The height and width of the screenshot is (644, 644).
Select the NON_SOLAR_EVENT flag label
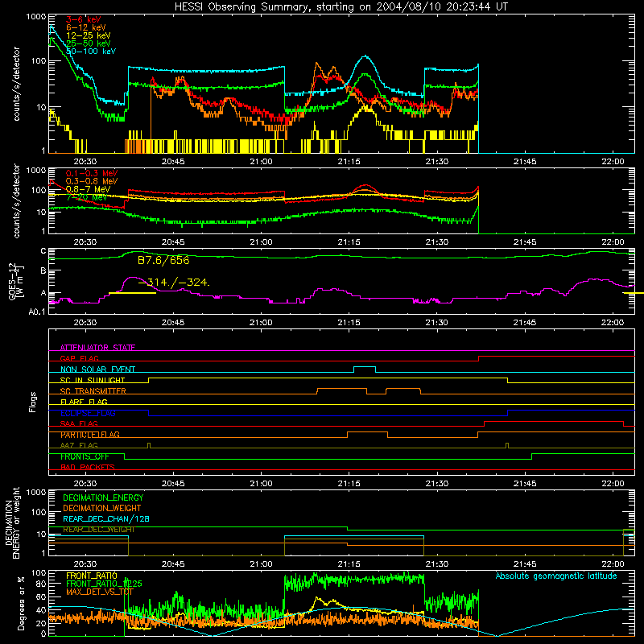(97, 369)
